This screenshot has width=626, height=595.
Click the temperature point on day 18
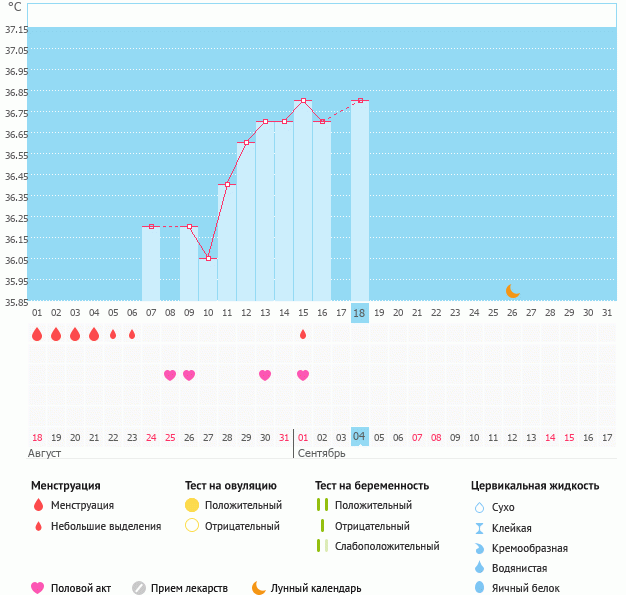360,101
